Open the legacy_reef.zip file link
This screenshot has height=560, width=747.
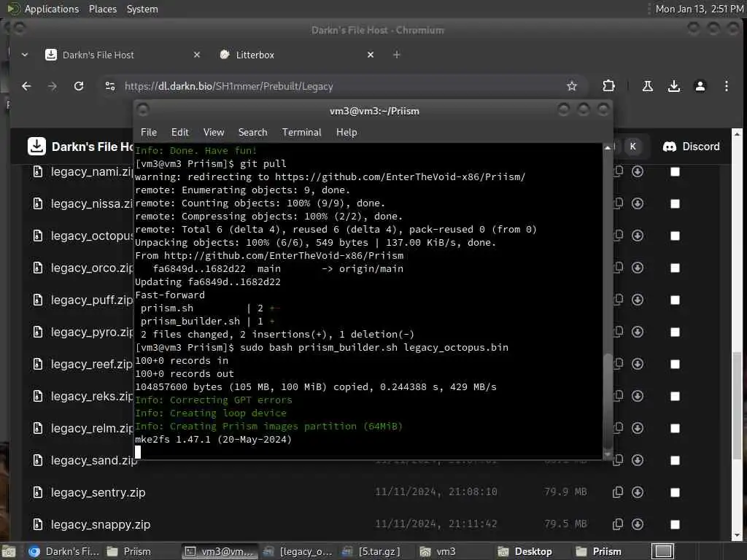[x=91, y=365]
